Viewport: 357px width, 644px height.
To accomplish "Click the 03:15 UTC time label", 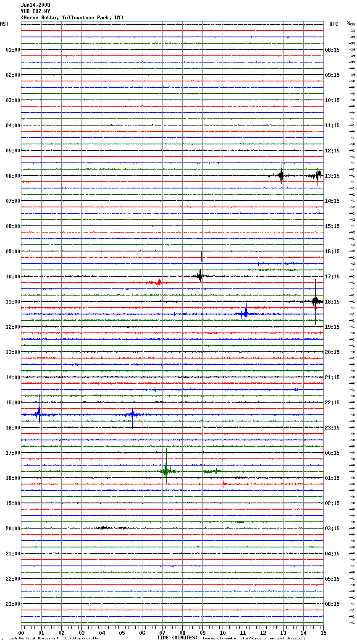I will click(332, 529).
